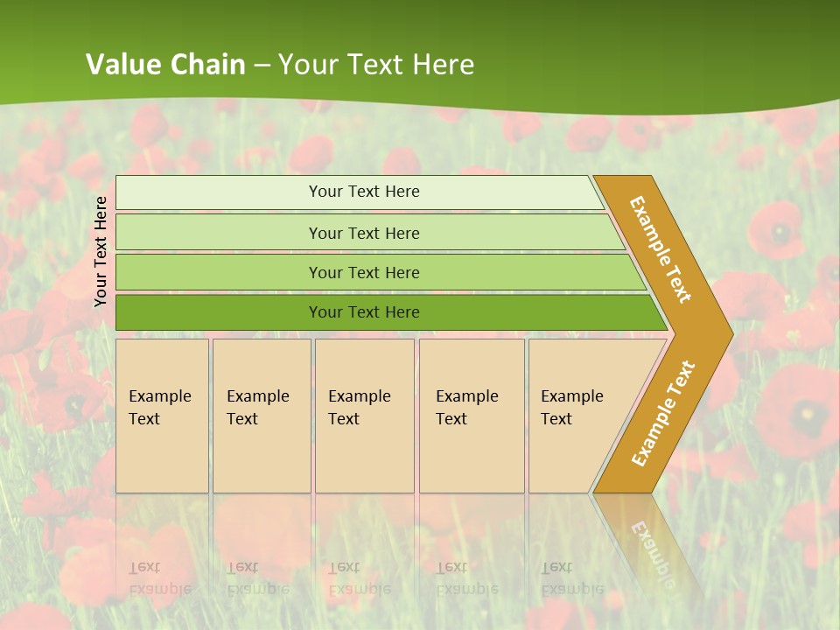Select the second beige 'Example Text' box

(261, 416)
